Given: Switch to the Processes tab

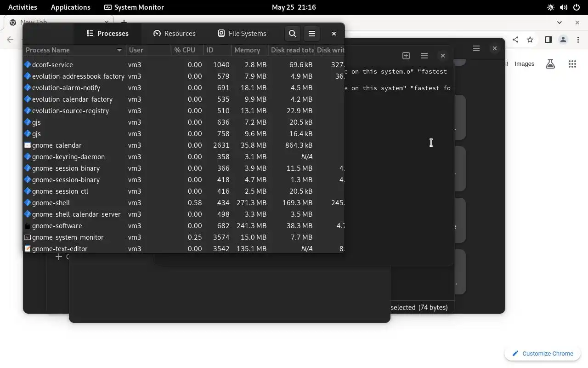Looking at the screenshot, I should 107,33.
